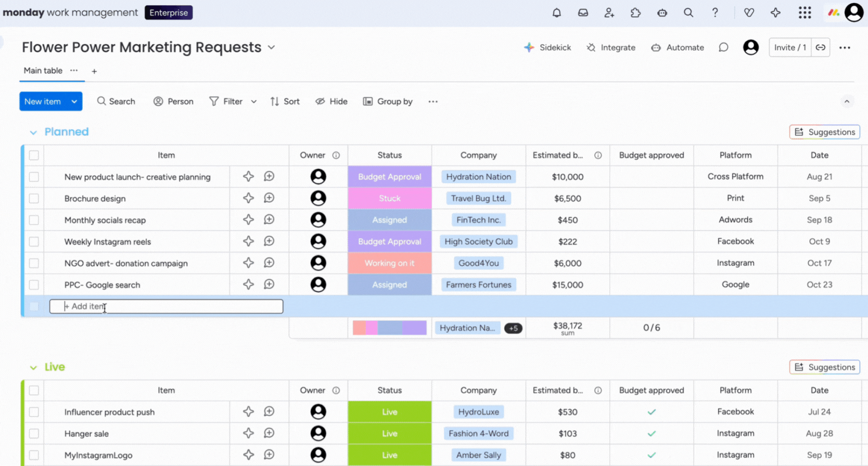Open the nine-dot products switcher grid
This screenshot has width=868, height=466.
click(x=805, y=13)
